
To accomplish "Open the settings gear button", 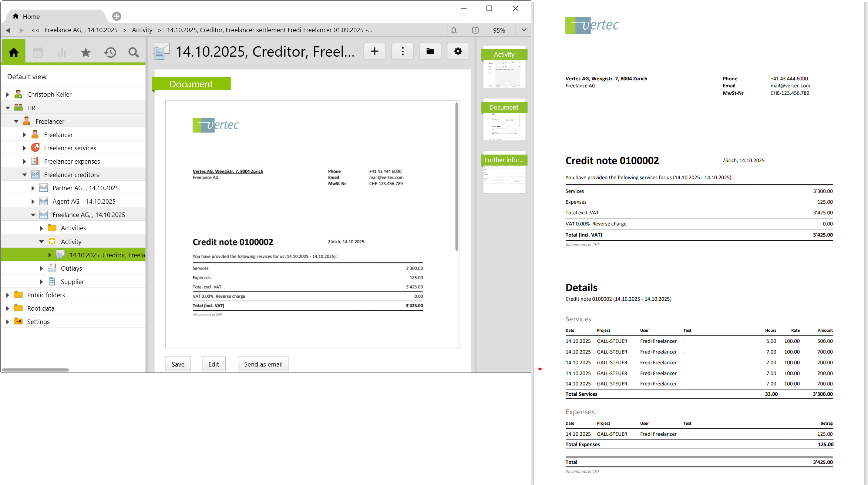I will [x=458, y=51].
